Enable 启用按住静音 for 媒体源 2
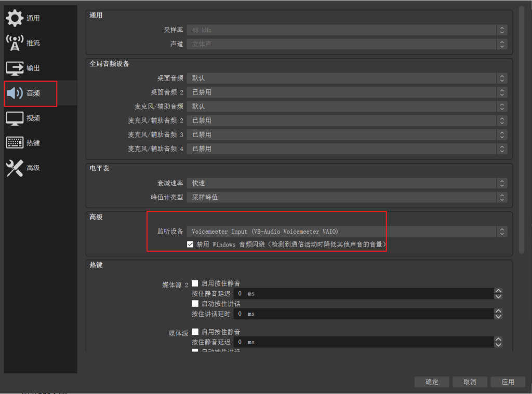 point(195,283)
